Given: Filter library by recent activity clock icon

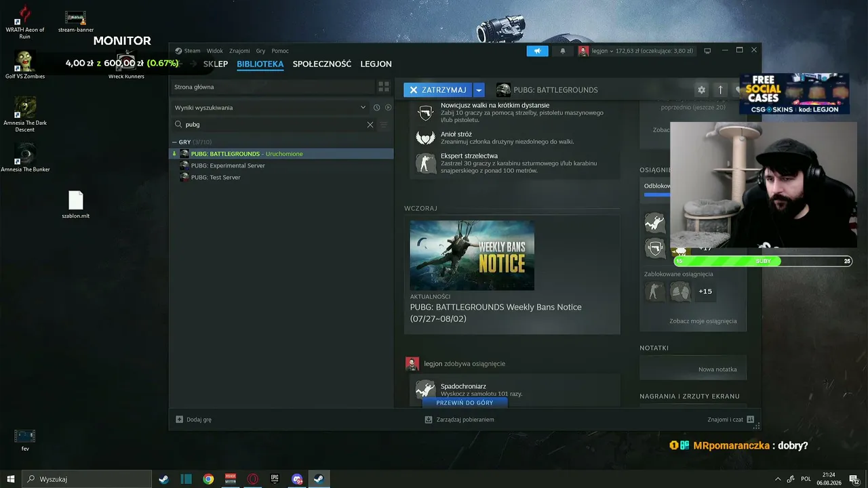Looking at the screenshot, I should click(x=376, y=108).
